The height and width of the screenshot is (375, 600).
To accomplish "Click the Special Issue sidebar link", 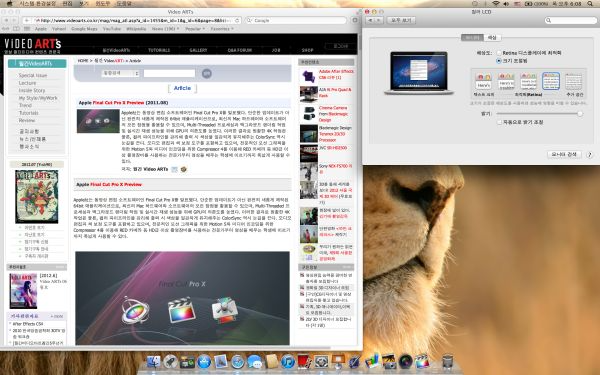I will 33,75.
